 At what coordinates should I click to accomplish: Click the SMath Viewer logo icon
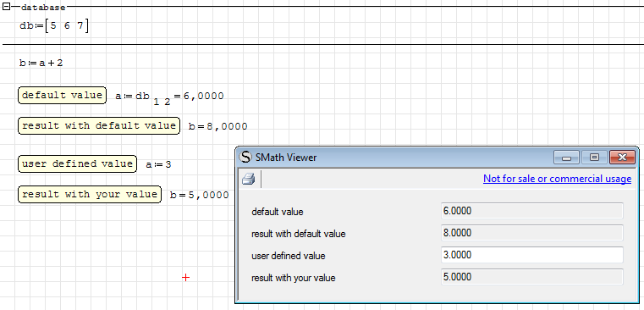(246, 157)
